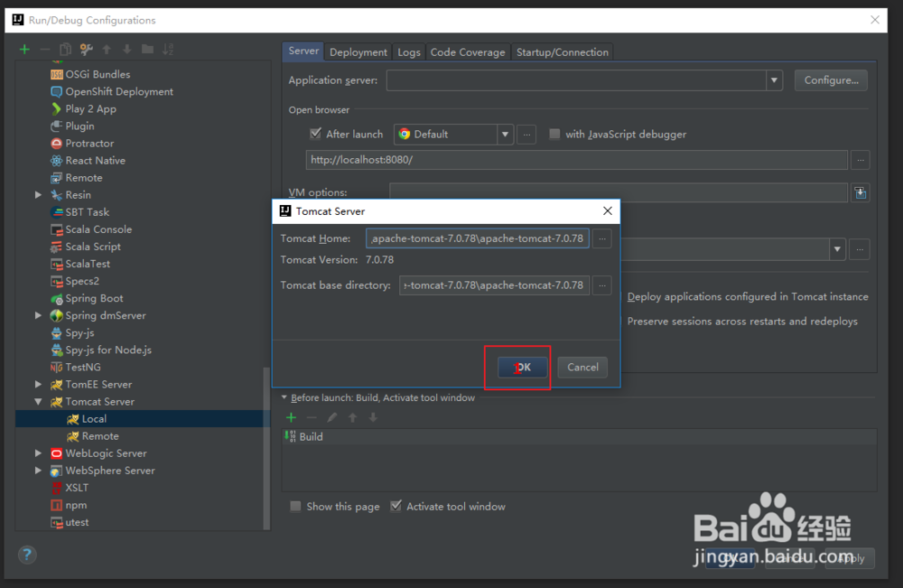Select Spy-js for Node.js entry
Viewport: 903px width, 588px height.
click(x=101, y=350)
